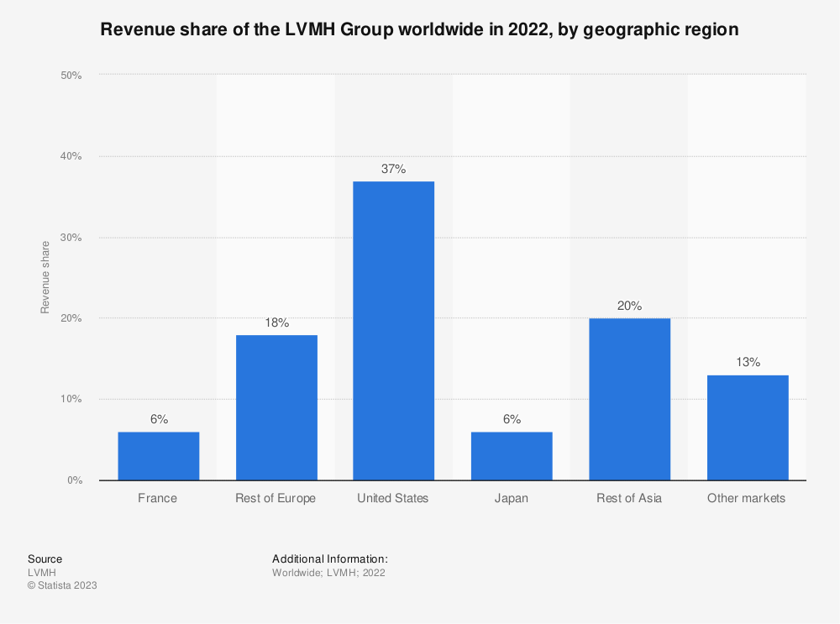Click the Rest of Europe axis label

tap(276, 498)
